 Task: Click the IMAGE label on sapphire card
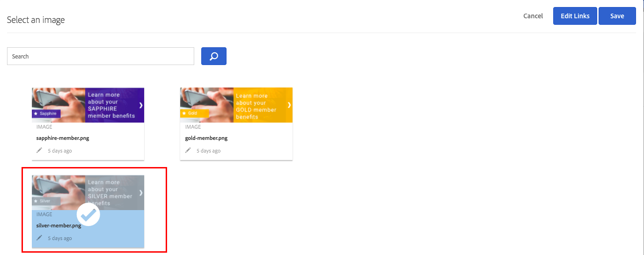[x=44, y=127]
